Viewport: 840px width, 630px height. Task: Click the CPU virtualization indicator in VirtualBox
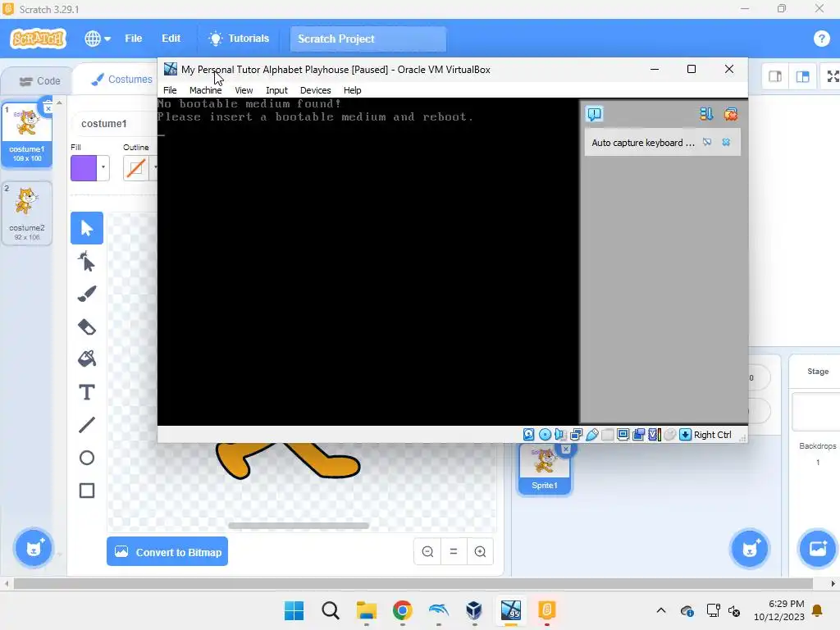click(x=654, y=435)
